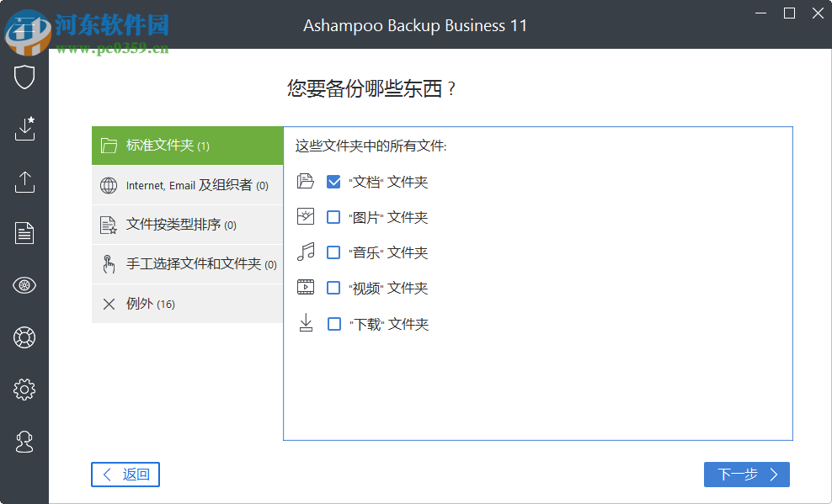Click the 下一步 next button
The height and width of the screenshot is (504, 832).
(x=746, y=475)
